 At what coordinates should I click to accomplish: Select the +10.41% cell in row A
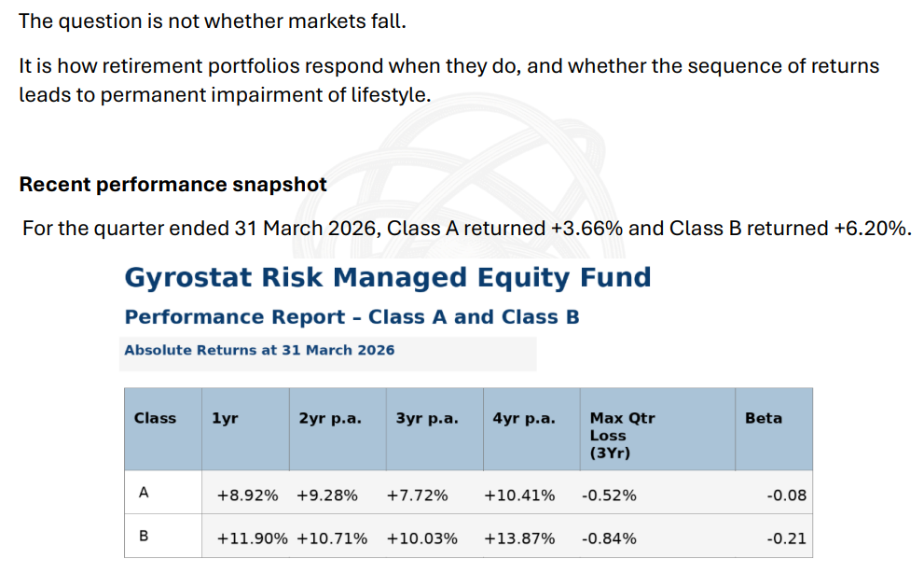[x=519, y=495]
